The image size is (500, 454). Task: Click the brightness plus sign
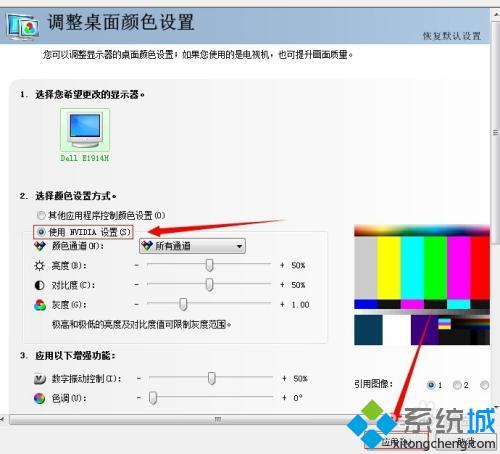point(282,265)
